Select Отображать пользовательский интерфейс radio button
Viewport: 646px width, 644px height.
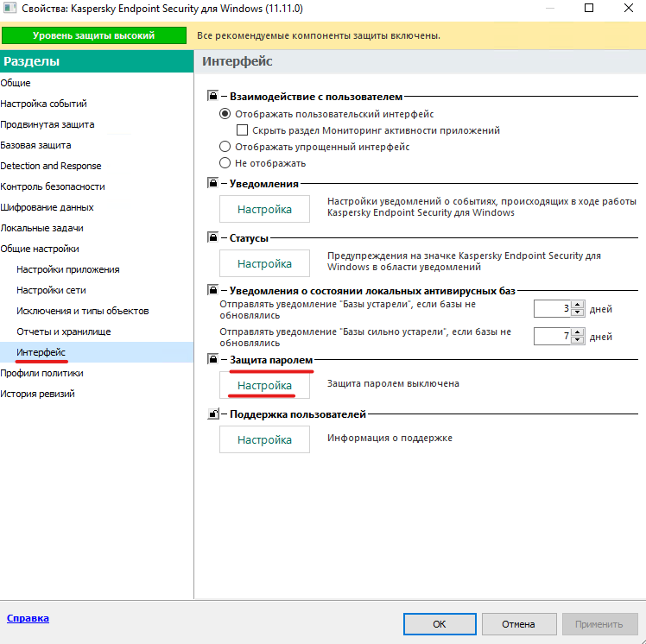(x=225, y=114)
